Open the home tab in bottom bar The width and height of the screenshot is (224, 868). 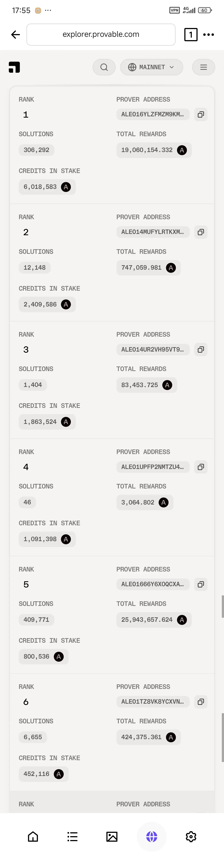tap(33, 837)
